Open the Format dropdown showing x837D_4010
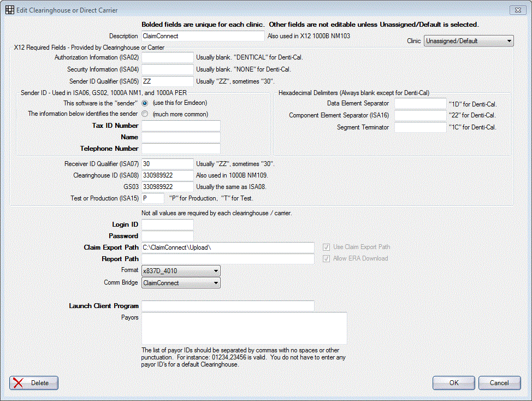The image size is (532, 401). coord(181,271)
